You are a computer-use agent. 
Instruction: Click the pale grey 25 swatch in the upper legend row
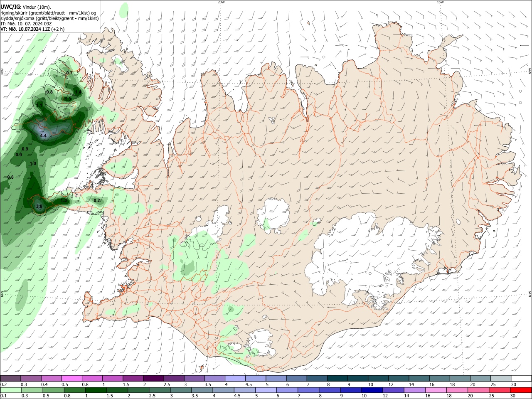click(x=500, y=378)
